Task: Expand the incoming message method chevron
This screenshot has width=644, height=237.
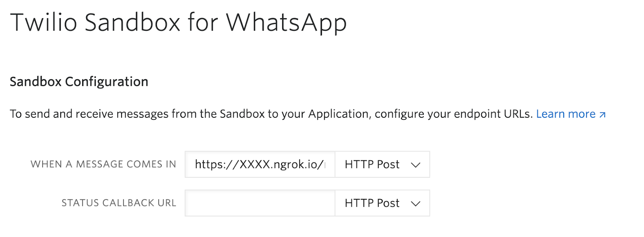Action: pos(415,165)
